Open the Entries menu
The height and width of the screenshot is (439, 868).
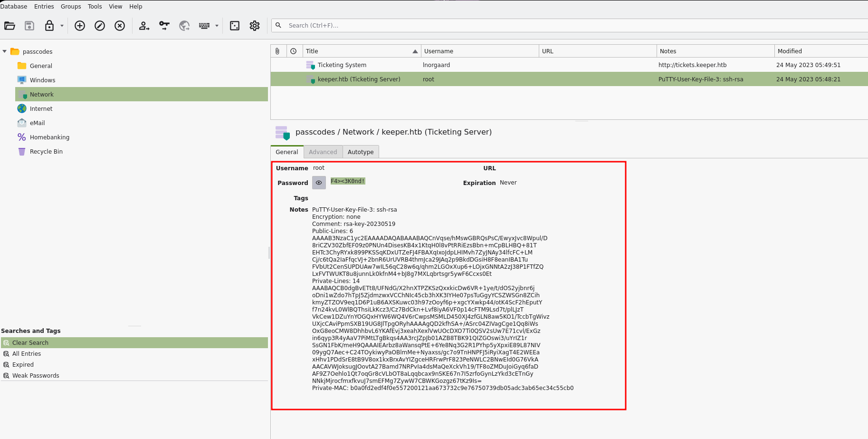[44, 7]
